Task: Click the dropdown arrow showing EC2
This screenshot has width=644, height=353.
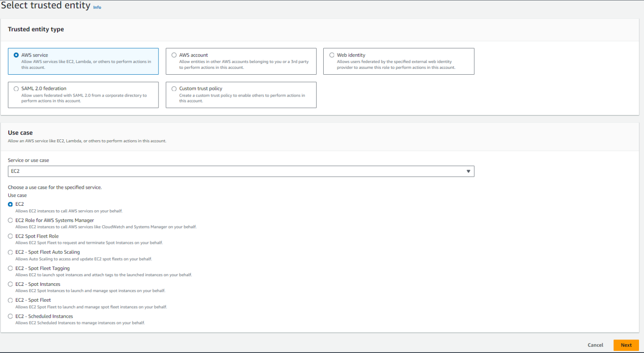Action: (468, 171)
